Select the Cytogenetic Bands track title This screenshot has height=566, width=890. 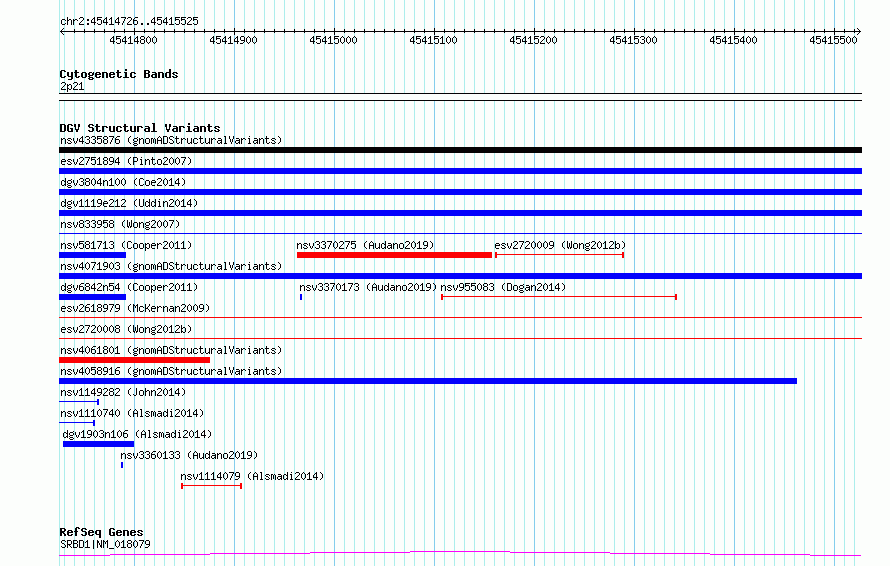pos(119,74)
